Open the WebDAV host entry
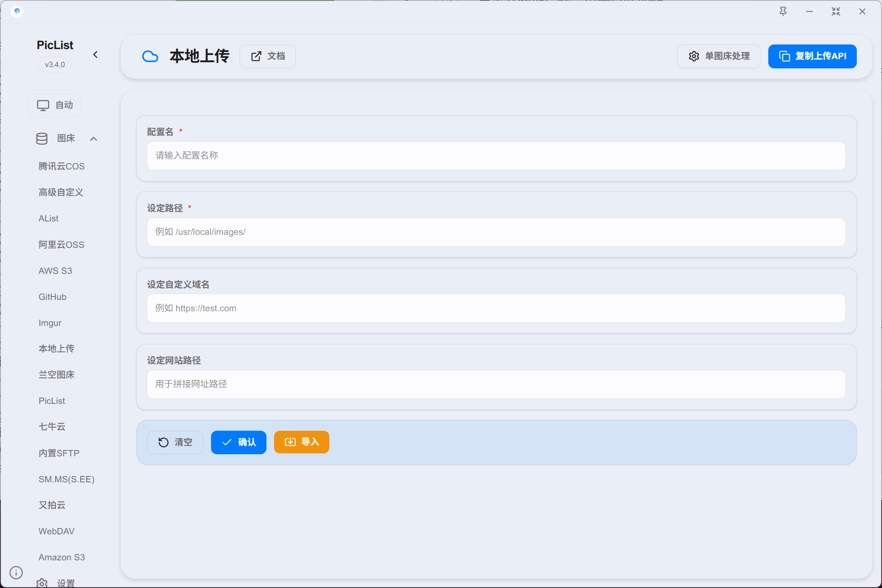 click(57, 531)
